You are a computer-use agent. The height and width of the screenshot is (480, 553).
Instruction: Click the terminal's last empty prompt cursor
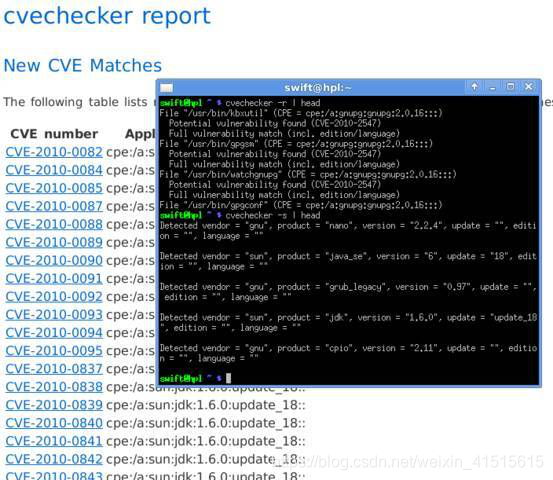point(229,378)
